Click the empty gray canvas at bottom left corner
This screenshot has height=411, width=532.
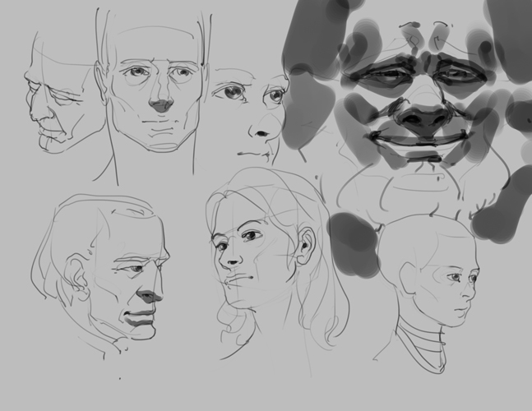coord(33,386)
